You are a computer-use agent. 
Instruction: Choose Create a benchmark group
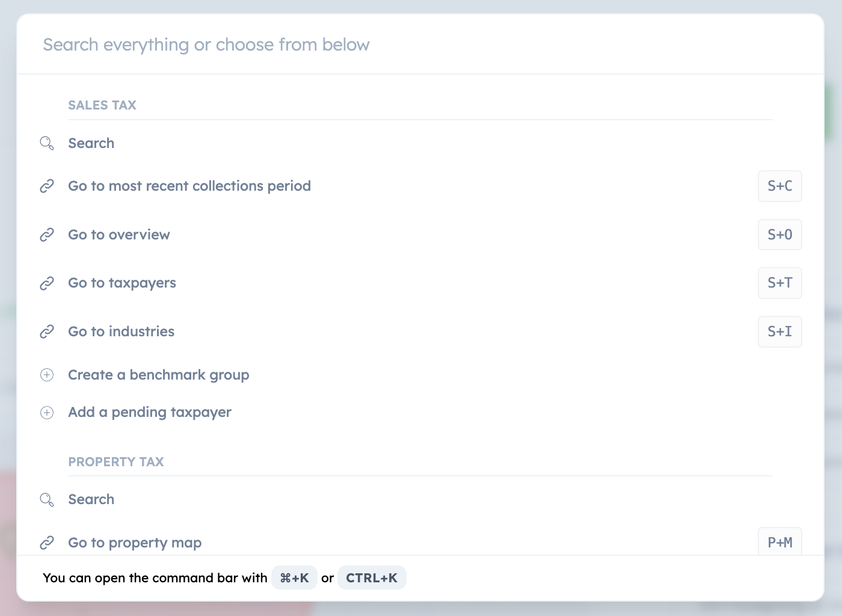pyautogui.click(x=159, y=375)
